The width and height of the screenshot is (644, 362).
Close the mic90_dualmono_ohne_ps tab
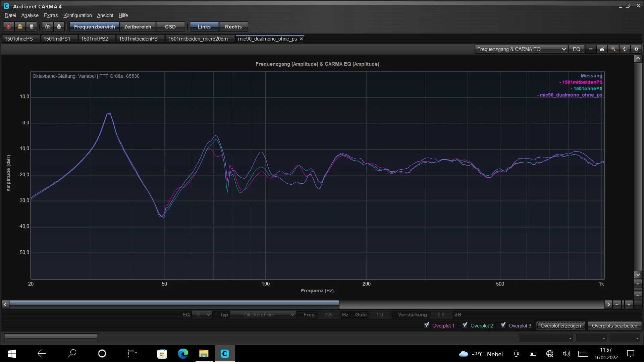pos(301,39)
